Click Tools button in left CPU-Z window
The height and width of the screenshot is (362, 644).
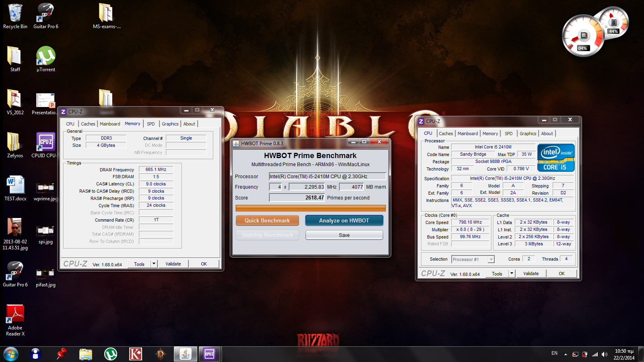click(139, 264)
